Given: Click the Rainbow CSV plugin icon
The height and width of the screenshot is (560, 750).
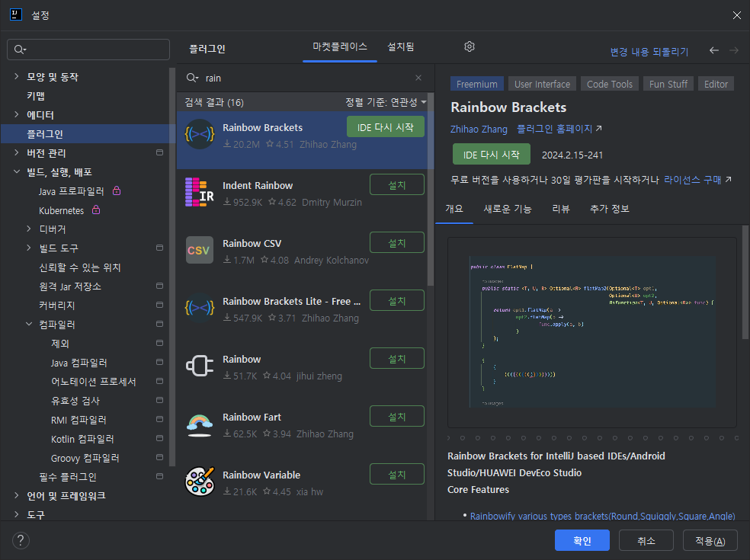Looking at the screenshot, I should pos(200,250).
